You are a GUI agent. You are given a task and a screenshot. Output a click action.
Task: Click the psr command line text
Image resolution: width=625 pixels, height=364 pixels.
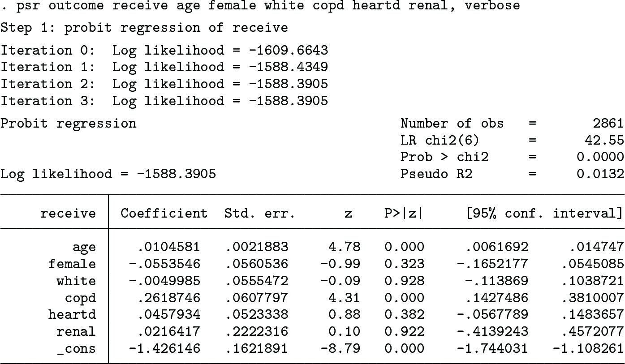pos(261,6)
